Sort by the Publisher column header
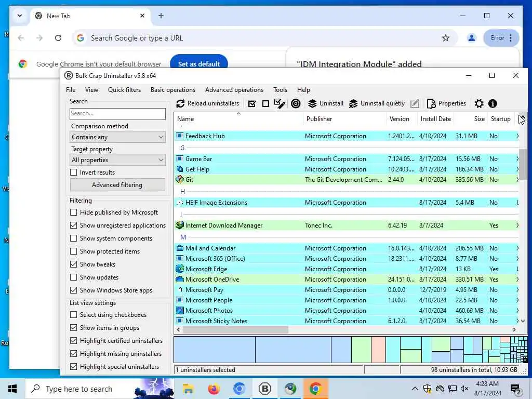 tap(345, 119)
